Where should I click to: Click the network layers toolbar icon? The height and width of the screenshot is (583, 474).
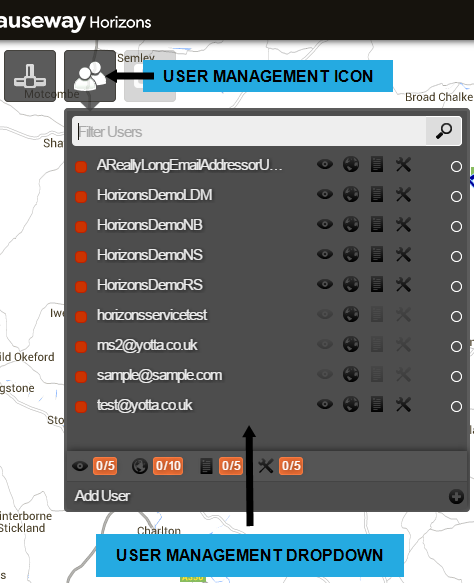(30, 76)
